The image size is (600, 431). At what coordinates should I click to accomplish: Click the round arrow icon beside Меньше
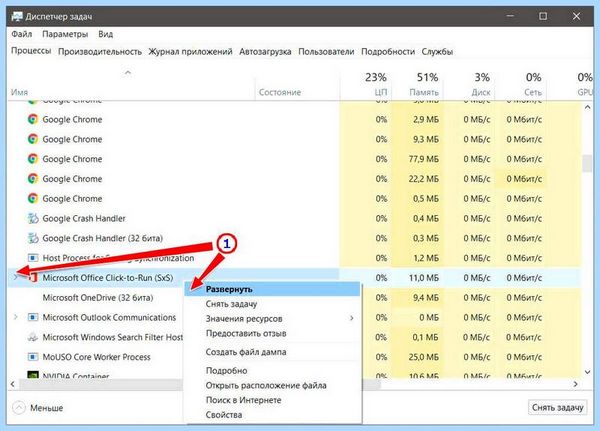coord(19,408)
